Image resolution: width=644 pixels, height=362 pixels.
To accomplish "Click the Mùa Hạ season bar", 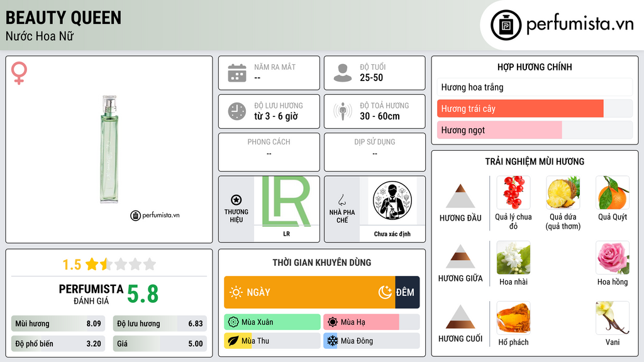I will 371,322.
